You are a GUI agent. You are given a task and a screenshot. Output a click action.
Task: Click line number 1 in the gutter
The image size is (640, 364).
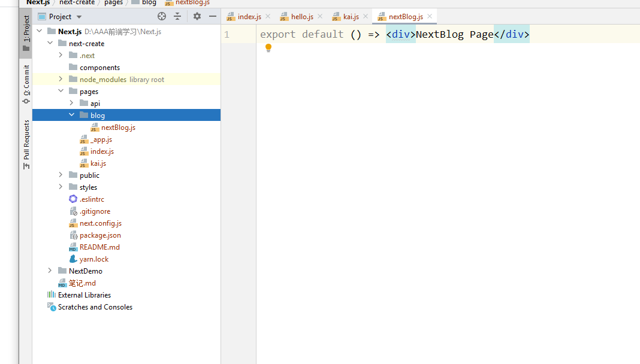[227, 35]
